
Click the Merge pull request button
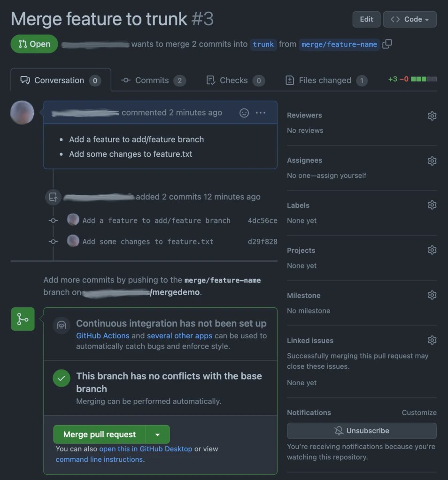coord(100,434)
